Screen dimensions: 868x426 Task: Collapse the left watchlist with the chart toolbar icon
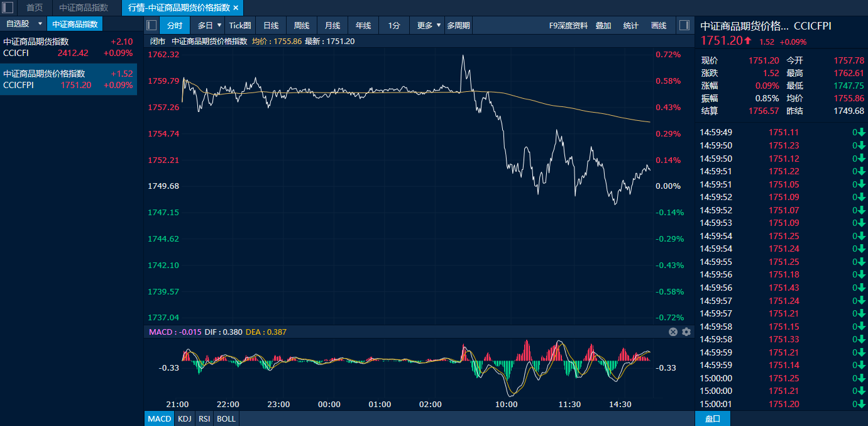click(151, 25)
